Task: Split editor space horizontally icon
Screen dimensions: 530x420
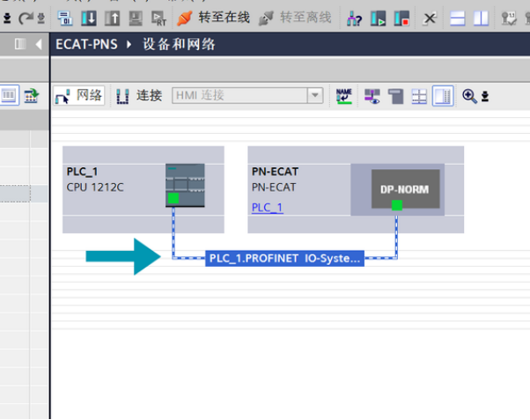Action: (x=457, y=18)
